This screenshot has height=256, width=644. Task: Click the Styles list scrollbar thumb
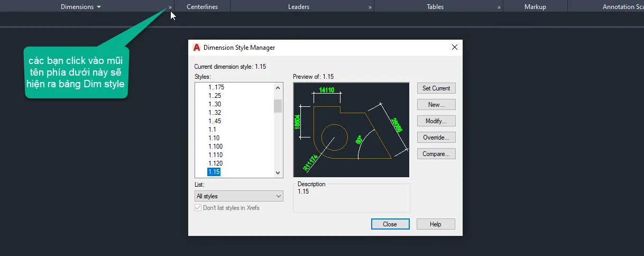[278, 106]
